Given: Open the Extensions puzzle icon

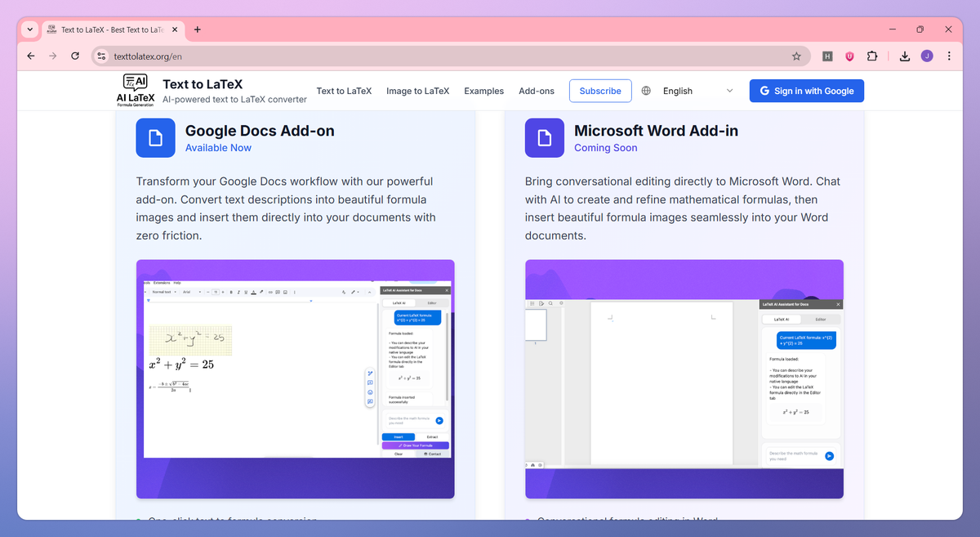Looking at the screenshot, I should coord(871,56).
